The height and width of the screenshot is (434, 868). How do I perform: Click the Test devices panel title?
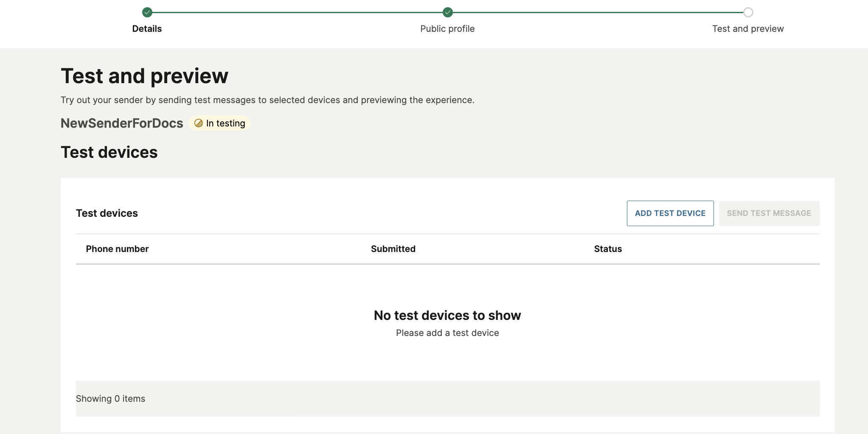[107, 213]
